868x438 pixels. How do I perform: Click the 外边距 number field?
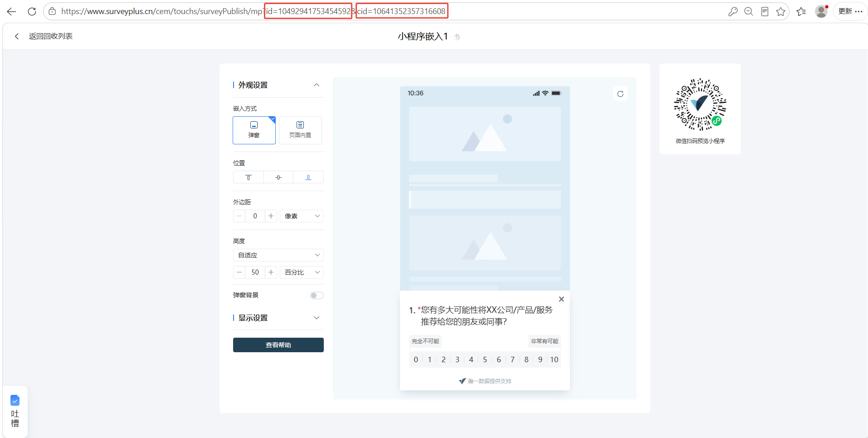click(255, 216)
